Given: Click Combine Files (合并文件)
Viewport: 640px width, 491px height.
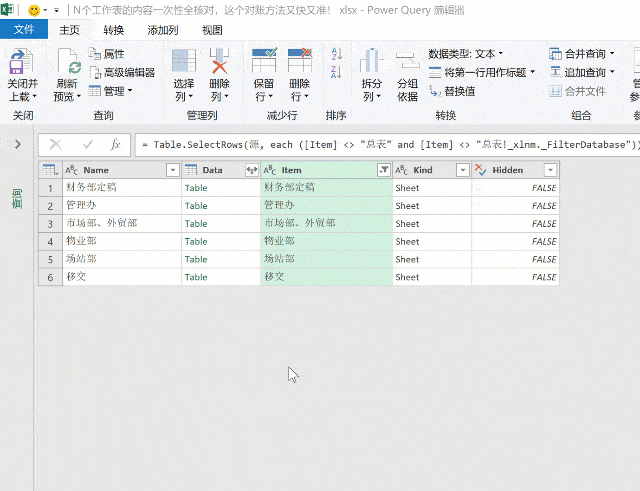Looking at the screenshot, I should coord(578,91).
